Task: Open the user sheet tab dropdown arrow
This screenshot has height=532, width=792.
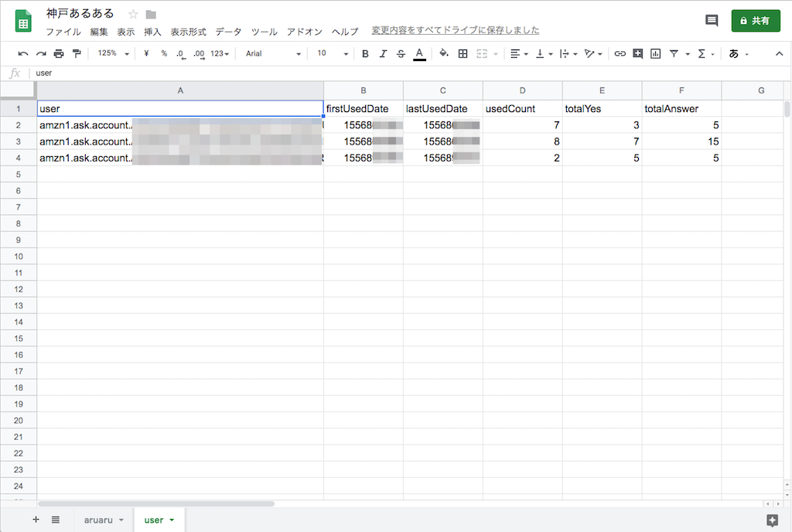Action: [172, 520]
